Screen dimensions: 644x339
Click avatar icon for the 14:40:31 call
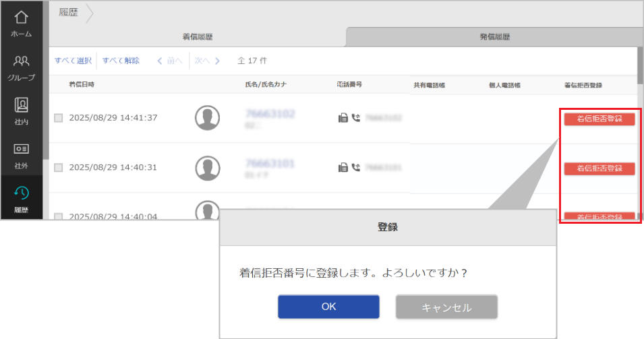(208, 168)
